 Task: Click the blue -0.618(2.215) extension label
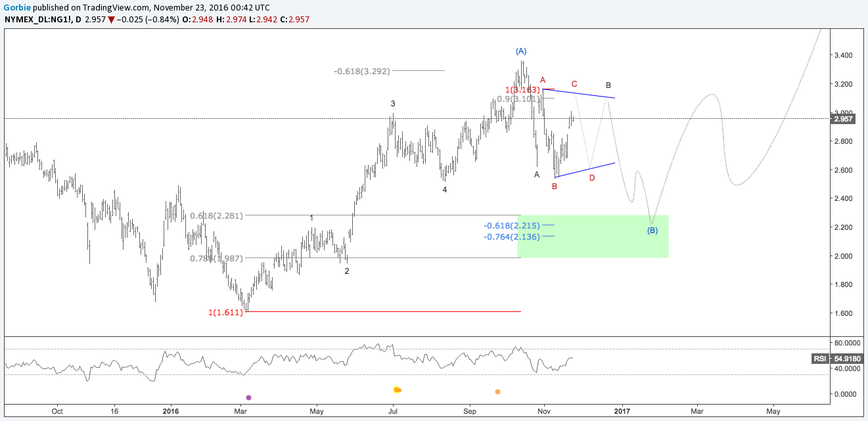tap(512, 225)
